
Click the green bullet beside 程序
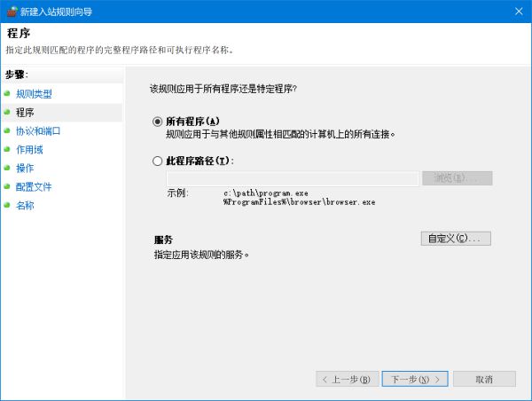pyautogui.click(x=8, y=113)
